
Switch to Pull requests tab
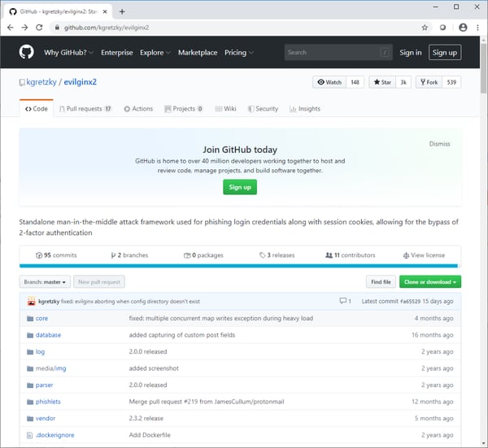pyautogui.click(x=85, y=109)
